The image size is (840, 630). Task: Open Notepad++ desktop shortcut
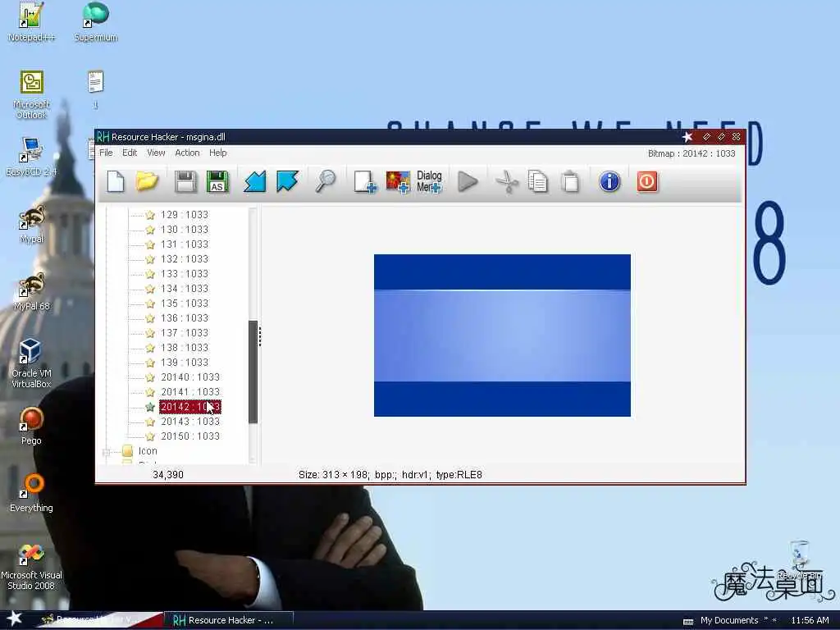point(31,22)
